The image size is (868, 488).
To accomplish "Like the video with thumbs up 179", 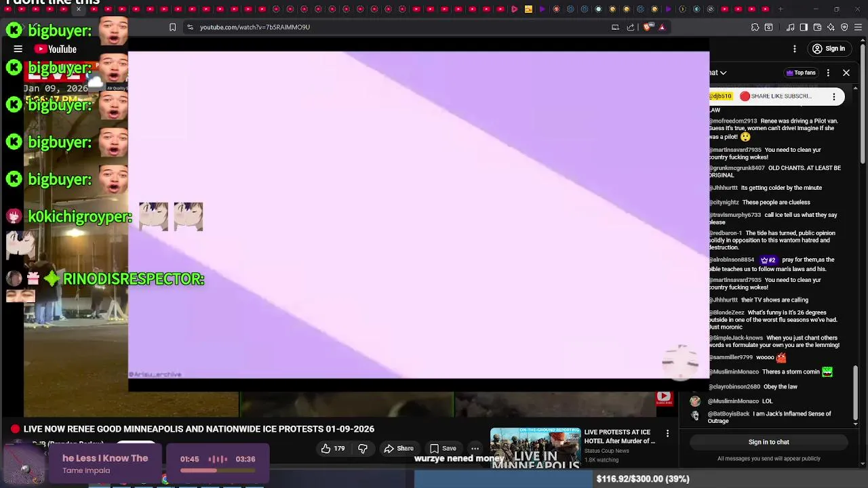I will pyautogui.click(x=333, y=448).
